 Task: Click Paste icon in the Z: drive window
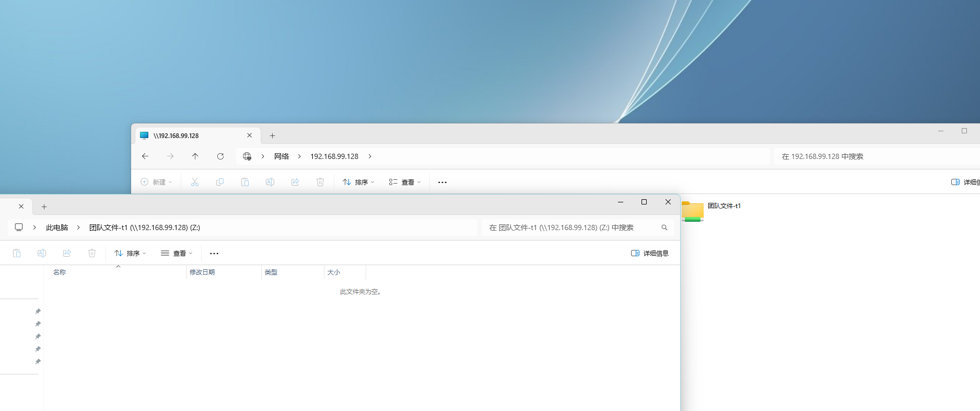(x=17, y=253)
